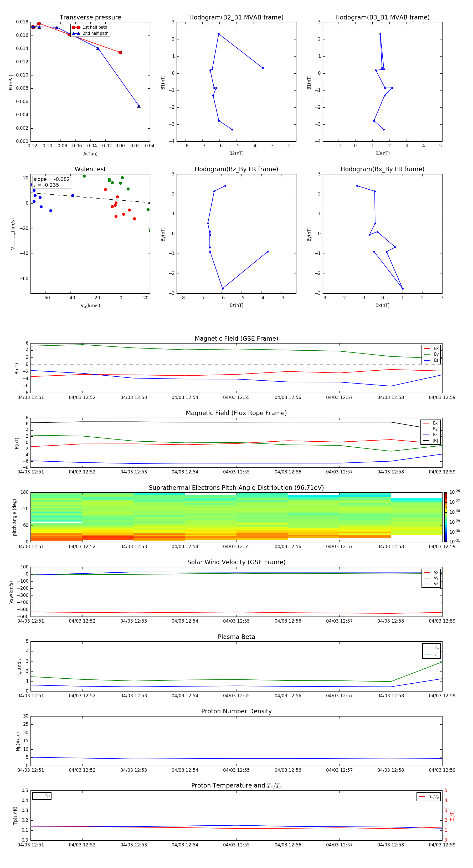The width and height of the screenshot is (473, 868).
Task: Click the 'Proton Temperature and Te/Tp' title
Action: tap(236, 786)
